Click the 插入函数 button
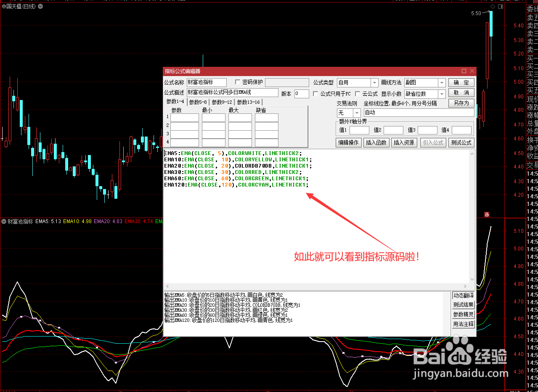Image resolution: width=538 pixels, height=392 pixels. click(376, 142)
